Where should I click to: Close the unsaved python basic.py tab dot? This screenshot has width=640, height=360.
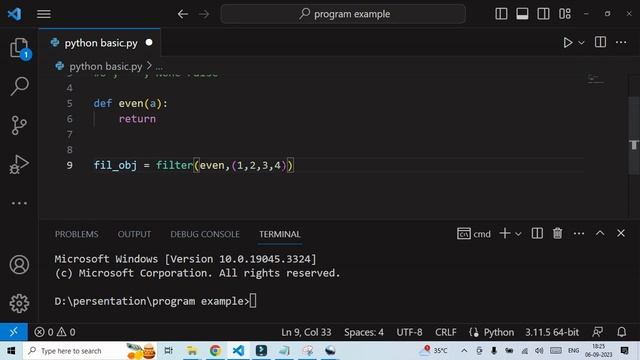point(149,42)
